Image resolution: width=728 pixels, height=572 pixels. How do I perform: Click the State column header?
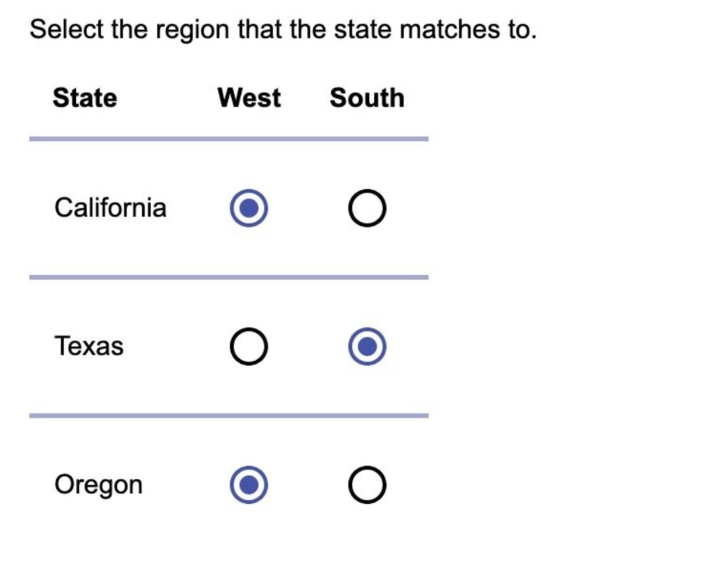tap(85, 98)
